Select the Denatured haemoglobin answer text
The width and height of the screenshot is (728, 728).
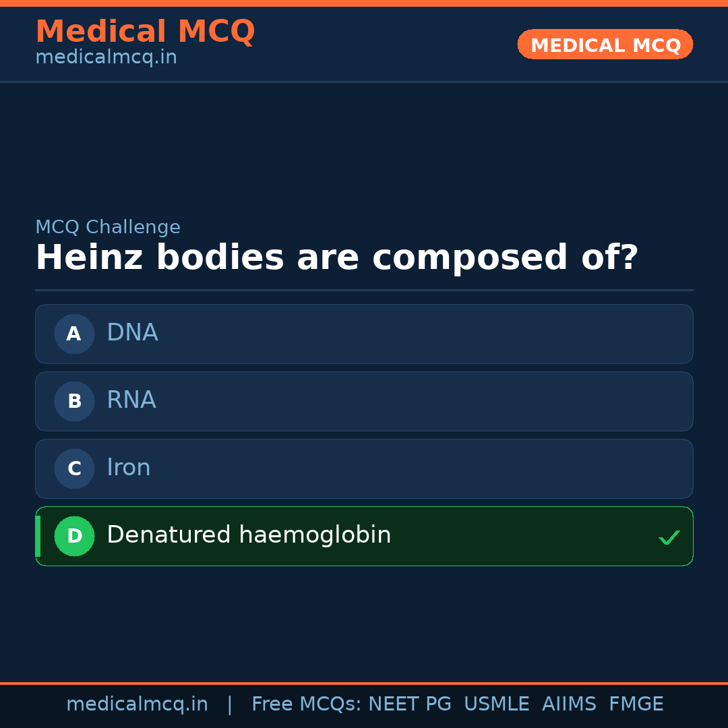click(x=249, y=535)
